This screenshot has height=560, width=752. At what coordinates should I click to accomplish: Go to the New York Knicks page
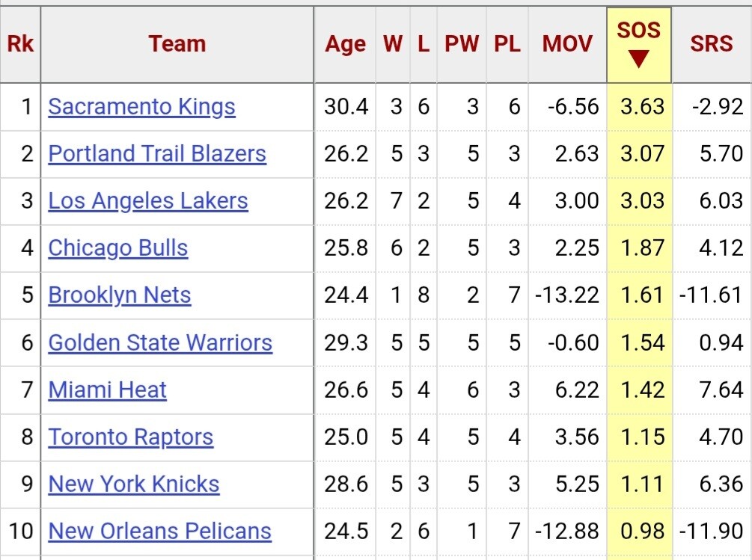(133, 484)
